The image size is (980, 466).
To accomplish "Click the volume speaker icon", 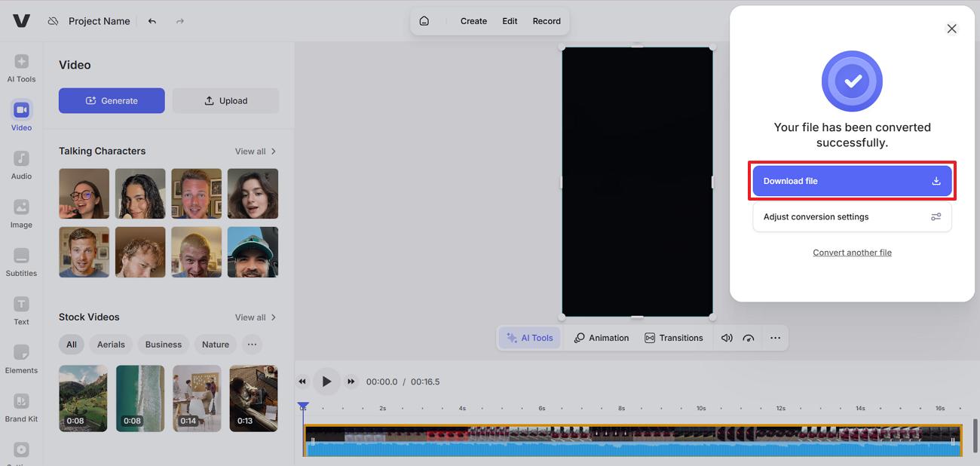I will pyautogui.click(x=727, y=338).
